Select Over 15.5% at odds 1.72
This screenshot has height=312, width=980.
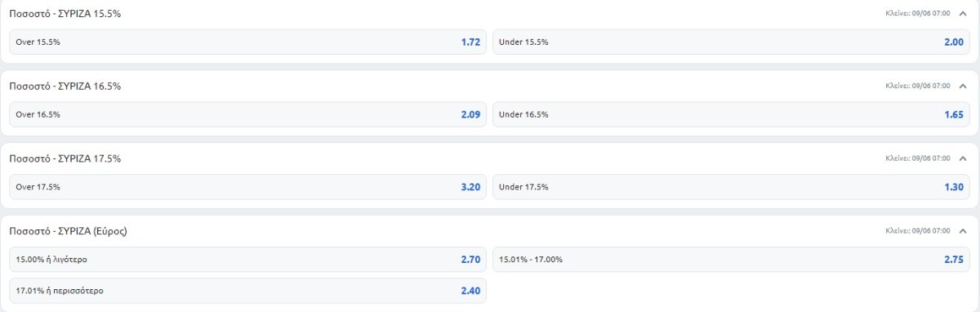click(x=248, y=42)
